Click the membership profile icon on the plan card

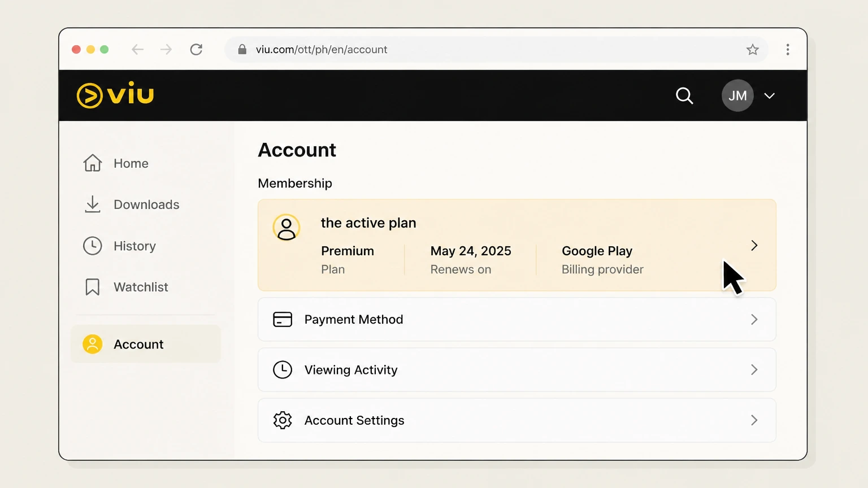coord(287,228)
